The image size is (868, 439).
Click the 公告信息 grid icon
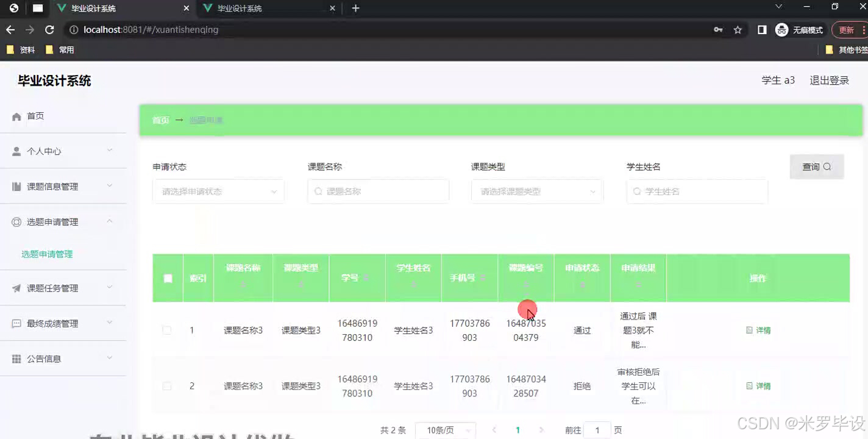[x=16, y=358]
